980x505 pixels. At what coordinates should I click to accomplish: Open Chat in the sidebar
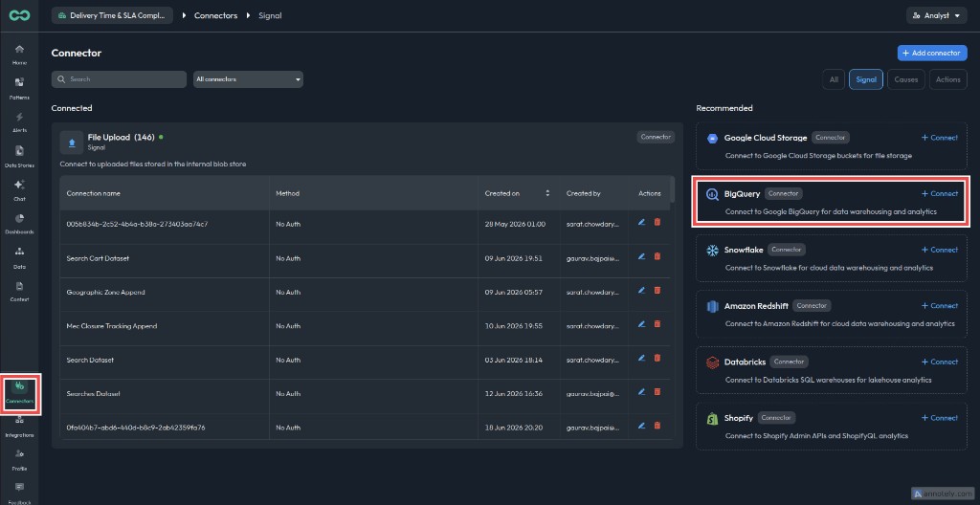click(19, 190)
